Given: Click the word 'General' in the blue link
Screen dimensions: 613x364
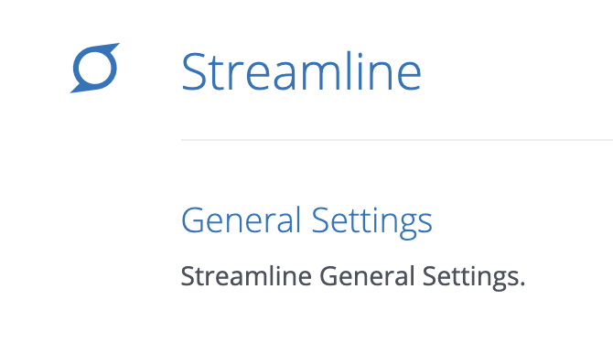Looking at the screenshot, I should 241,220.
